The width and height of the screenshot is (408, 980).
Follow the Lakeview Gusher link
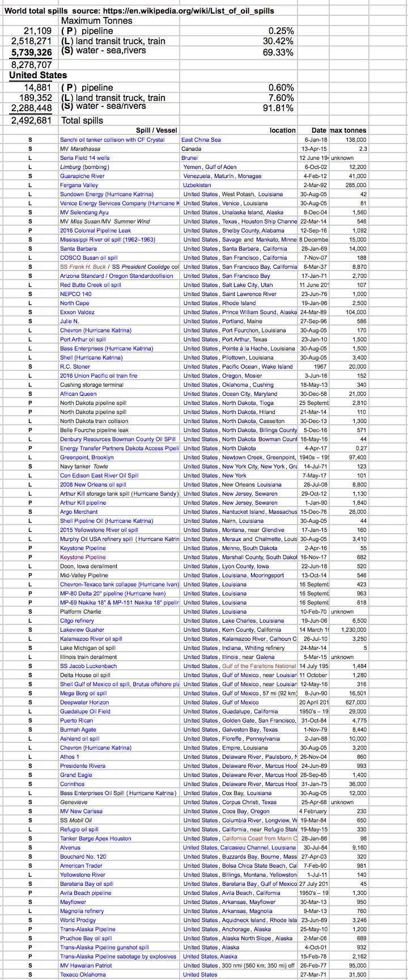(x=82, y=630)
